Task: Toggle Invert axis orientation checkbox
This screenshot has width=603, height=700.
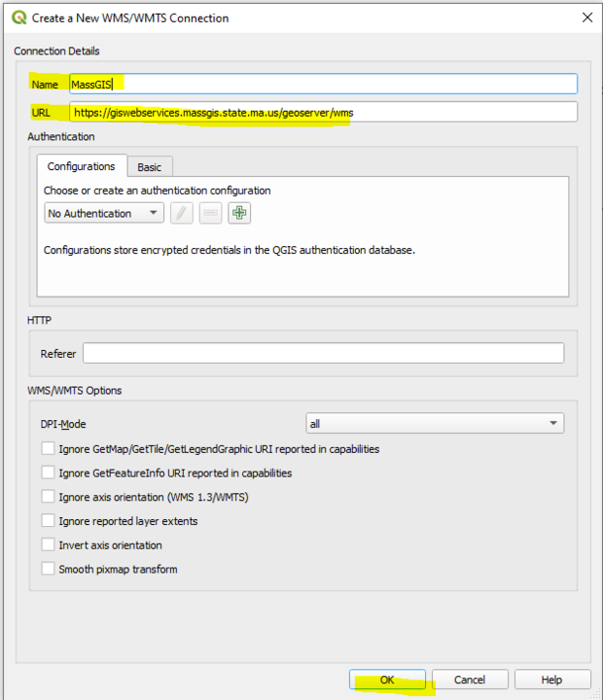Action: [48, 544]
